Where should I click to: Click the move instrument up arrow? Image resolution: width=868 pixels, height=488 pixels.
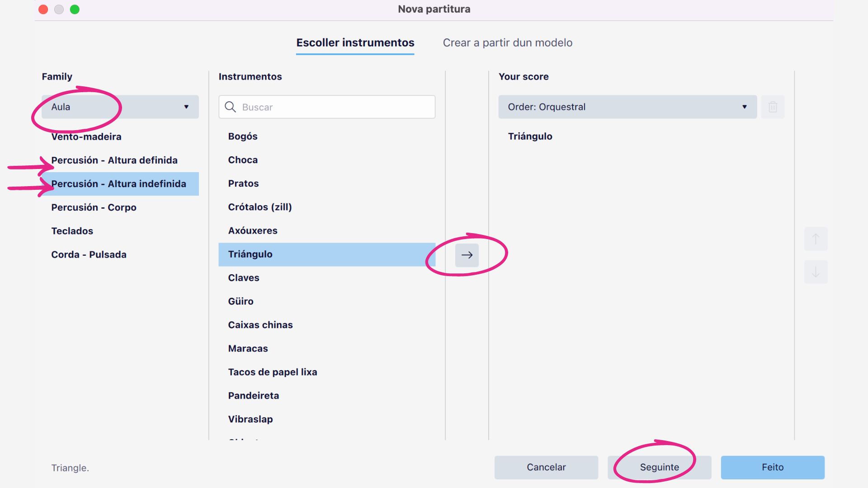coord(816,239)
